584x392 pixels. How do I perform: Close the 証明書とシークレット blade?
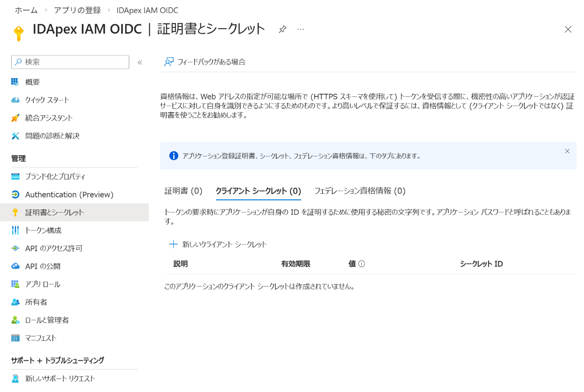[568, 30]
